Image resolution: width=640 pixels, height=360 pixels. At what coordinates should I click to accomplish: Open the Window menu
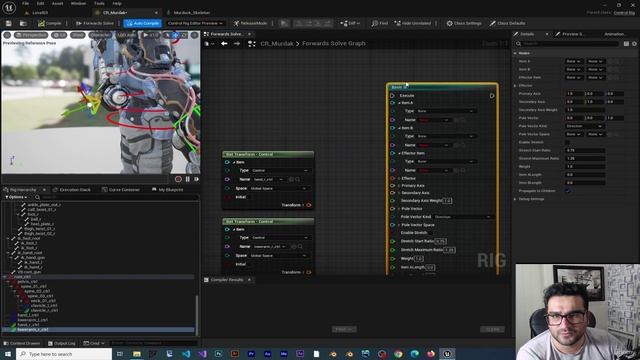[x=78, y=3]
